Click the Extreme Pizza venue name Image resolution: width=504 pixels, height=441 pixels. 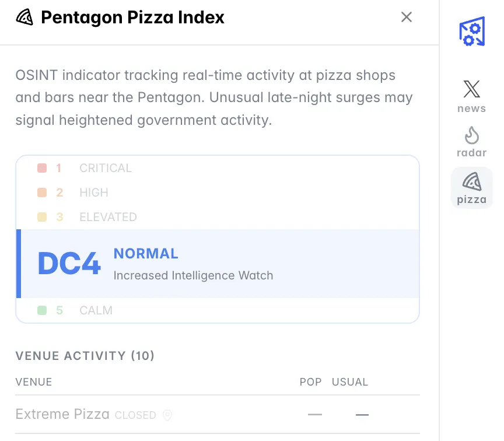[x=62, y=414]
